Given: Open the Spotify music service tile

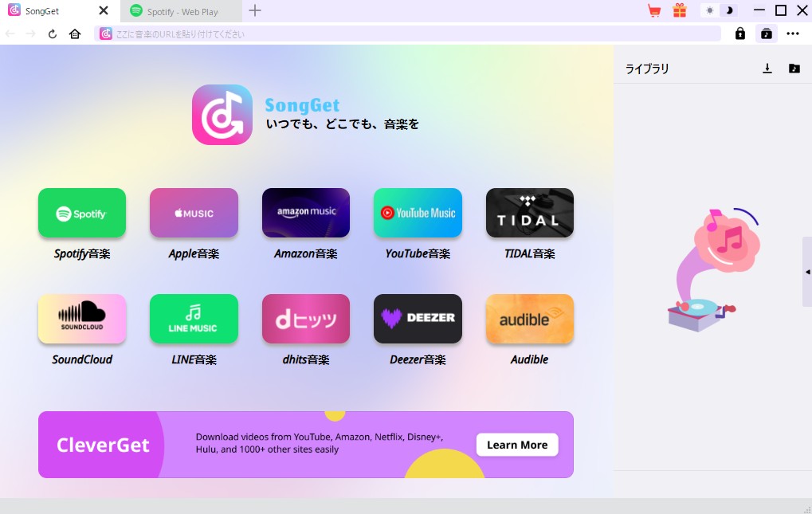Looking at the screenshot, I should coord(81,213).
